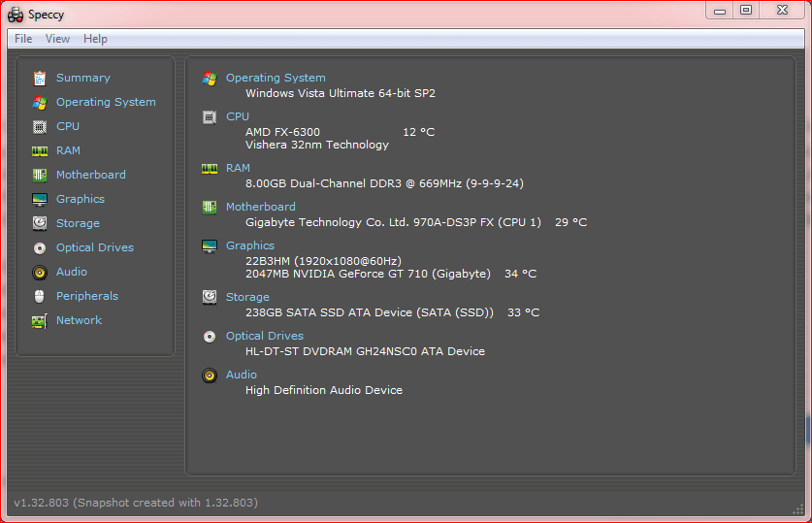Click the CPU chip icon in sidebar
Image resolution: width=812 pixels, height=523 pixels.
coord(40,126)
